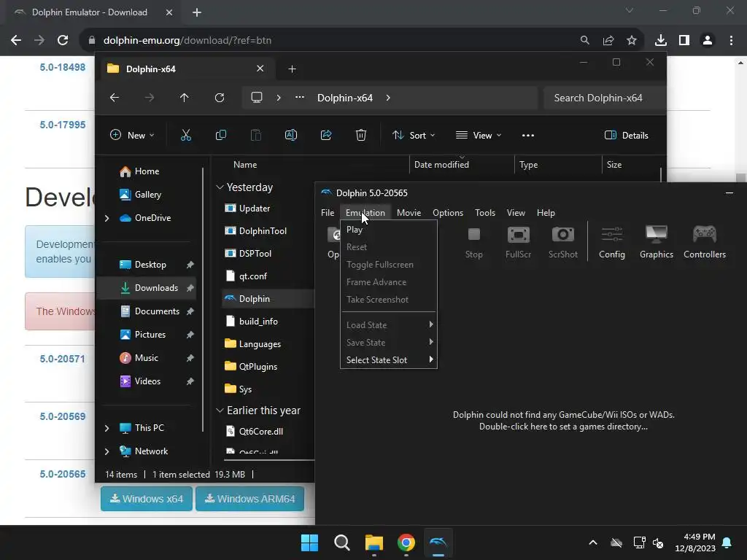Collapse the Earlier this year group
Viewport: 747px width, 560px height.
point(220,410)
